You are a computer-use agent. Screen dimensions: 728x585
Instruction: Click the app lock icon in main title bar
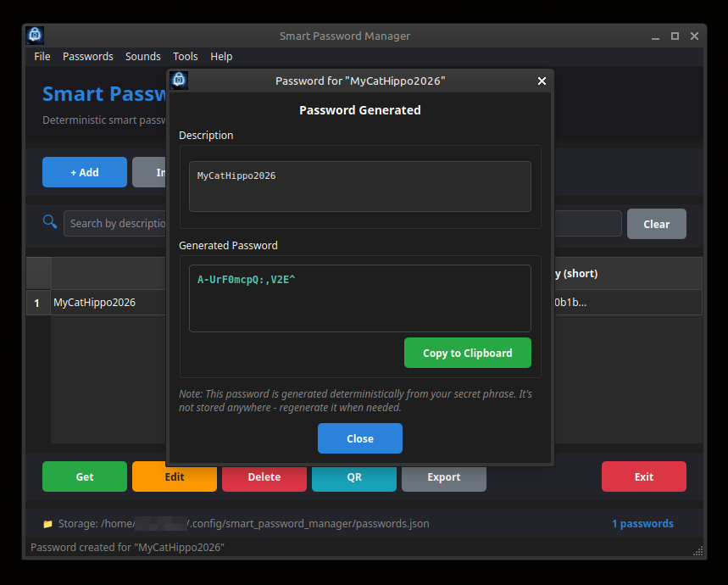(35, 36)
